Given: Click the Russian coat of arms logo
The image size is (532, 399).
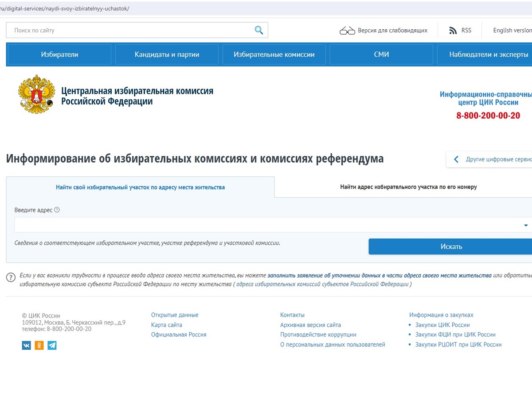Looking at the screenshot, I should click(x=37, y=94).
